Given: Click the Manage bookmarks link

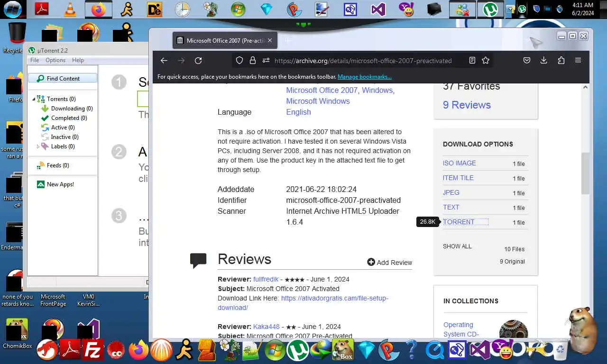Looking at the screenshot, I should click(x=364, y=77).
